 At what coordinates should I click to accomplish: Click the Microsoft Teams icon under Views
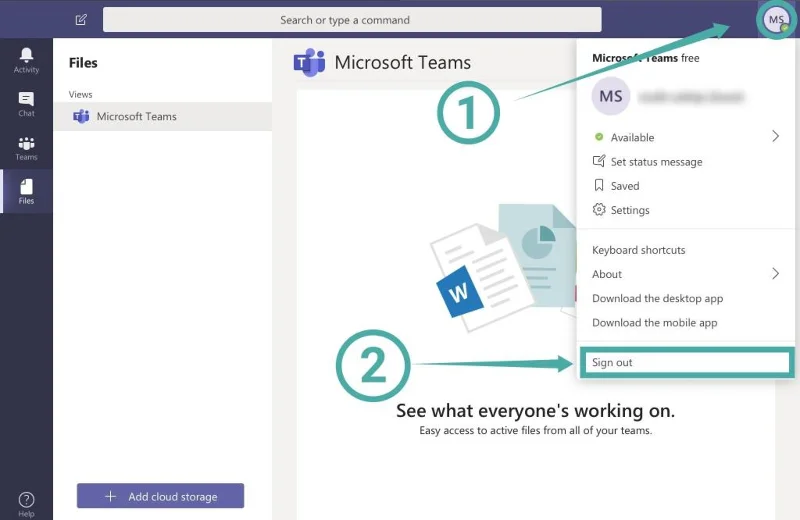pyautogui.click(x=81, y=116)
